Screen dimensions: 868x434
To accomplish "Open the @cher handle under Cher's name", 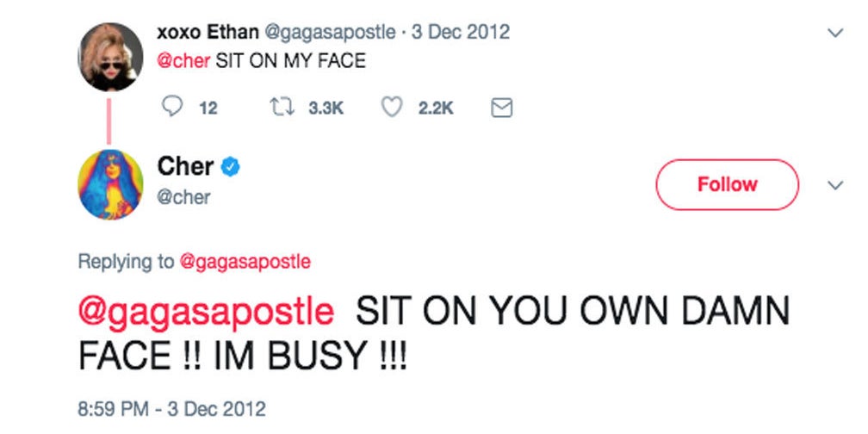I will coord(183,197).
